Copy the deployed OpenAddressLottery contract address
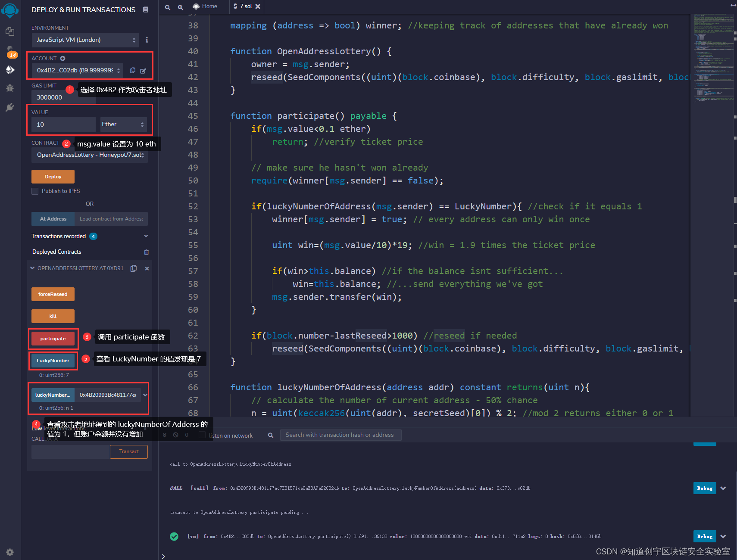The image size is (737, 560). 134,268
